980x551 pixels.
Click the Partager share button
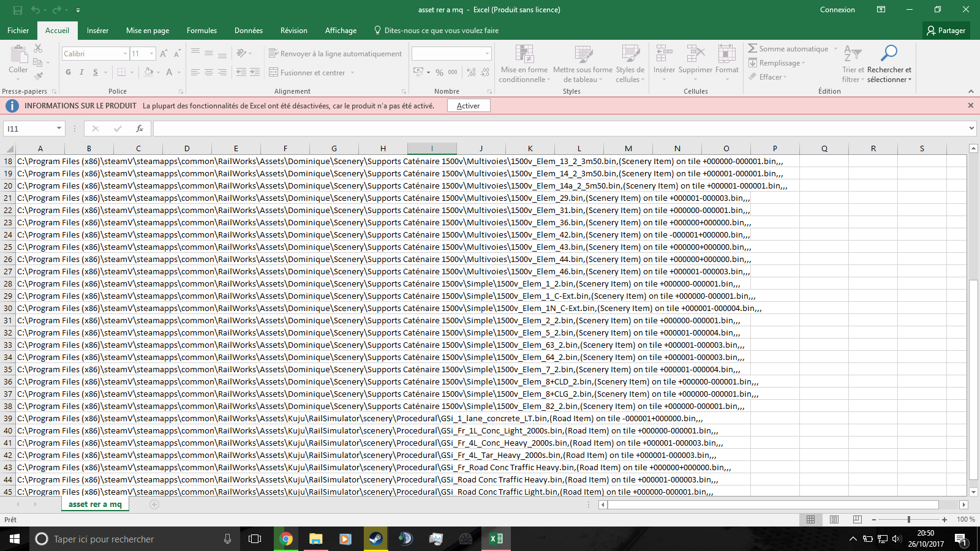pos(946,31)
